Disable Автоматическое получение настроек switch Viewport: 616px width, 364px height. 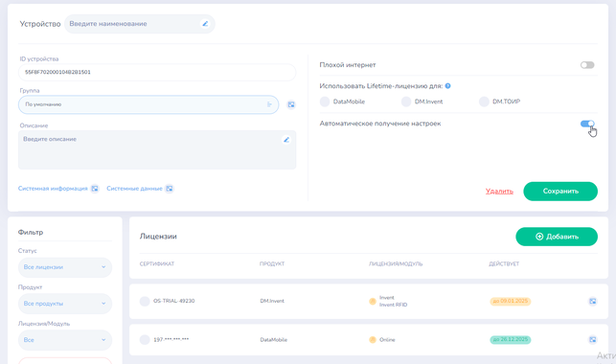[587, 124]
